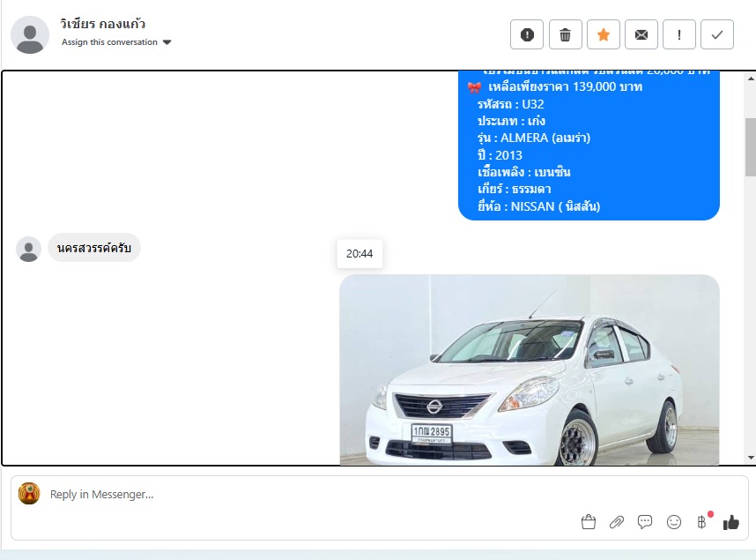The image size is (756, 560).
Task: Open วิเชียร กองแก้ว contact profile picture
Action: coord(30,34)
